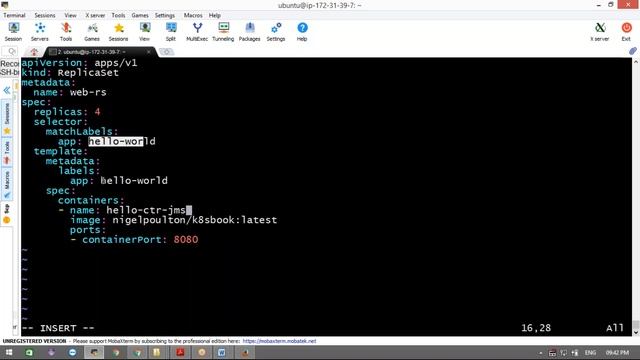
Task: Click the Exit power icon
Action: click(x=626, y=32)
